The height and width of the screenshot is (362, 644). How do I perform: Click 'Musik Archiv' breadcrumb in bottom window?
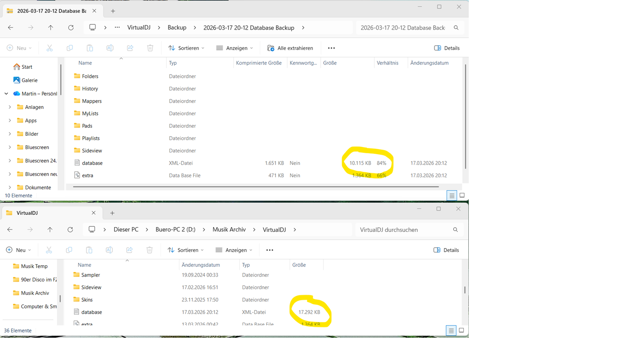[229, 230]
